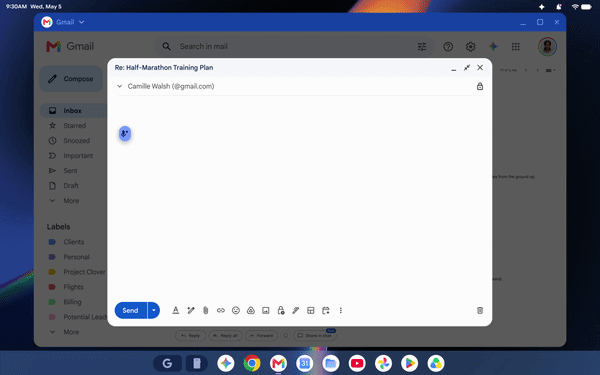This screenshot has width=600, height=375.
Task: Click the Send button
Action: coord(130,310)
